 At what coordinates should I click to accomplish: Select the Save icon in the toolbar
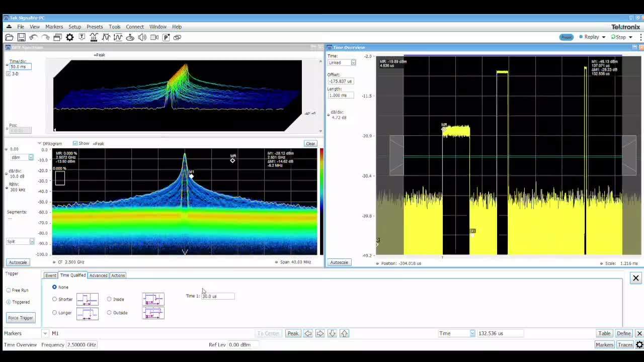pyautogui.click(x=21, y=37)
